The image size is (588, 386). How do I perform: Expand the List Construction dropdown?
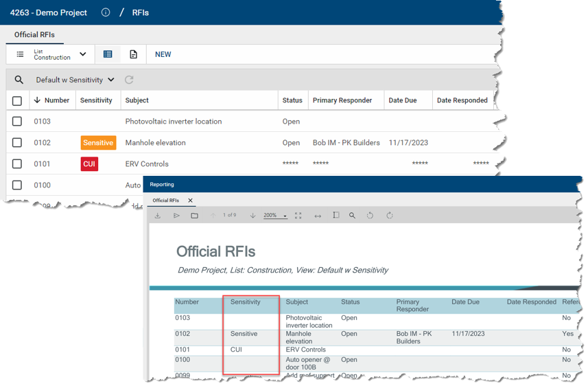pos(82,54)
